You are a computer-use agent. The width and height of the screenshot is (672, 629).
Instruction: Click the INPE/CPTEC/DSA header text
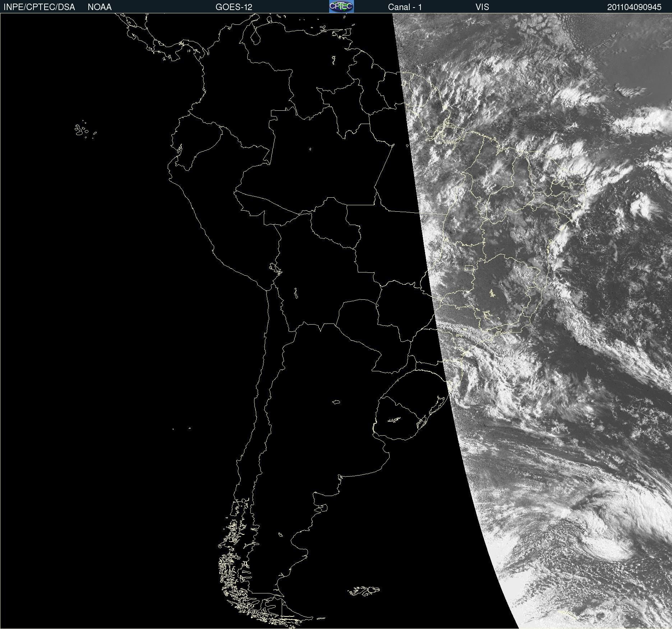39,7
